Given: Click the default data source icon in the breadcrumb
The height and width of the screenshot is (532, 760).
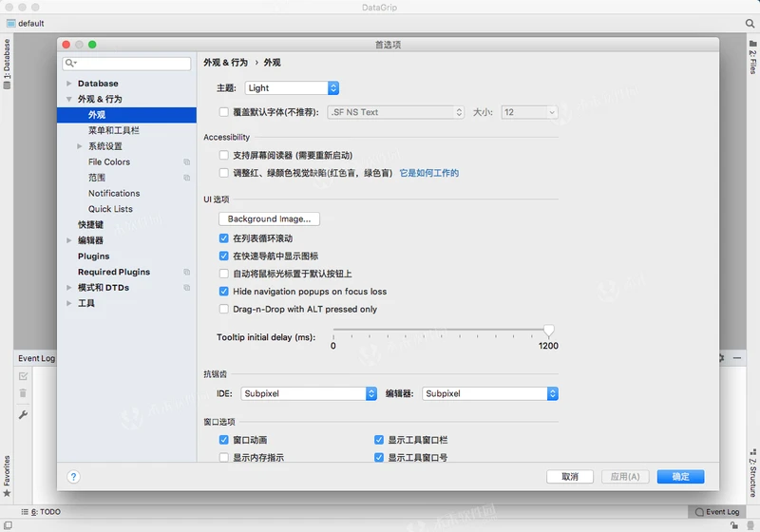Looking at the screenshot, I should pos(10,23).
